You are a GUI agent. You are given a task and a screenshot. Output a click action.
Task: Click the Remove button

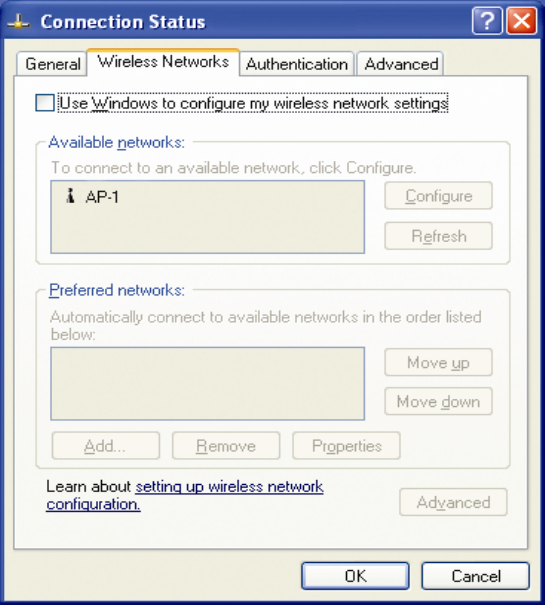pos(226,446)
